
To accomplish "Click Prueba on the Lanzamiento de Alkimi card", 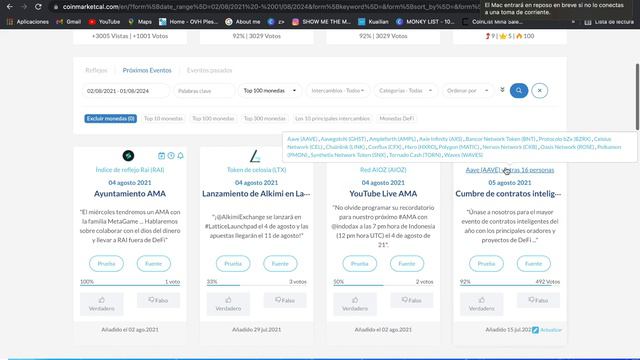I will click(233, 264).
